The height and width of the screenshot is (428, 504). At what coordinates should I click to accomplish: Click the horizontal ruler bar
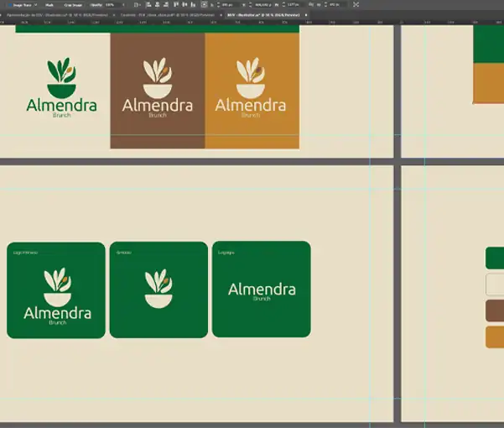pyautogui.click(x=252, y=22)
